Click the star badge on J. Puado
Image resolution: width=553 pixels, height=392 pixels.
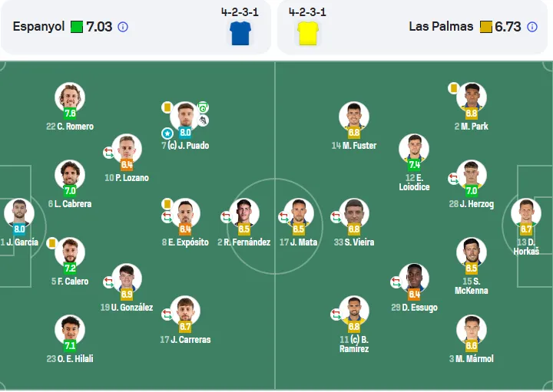click(x=167, y=133)
